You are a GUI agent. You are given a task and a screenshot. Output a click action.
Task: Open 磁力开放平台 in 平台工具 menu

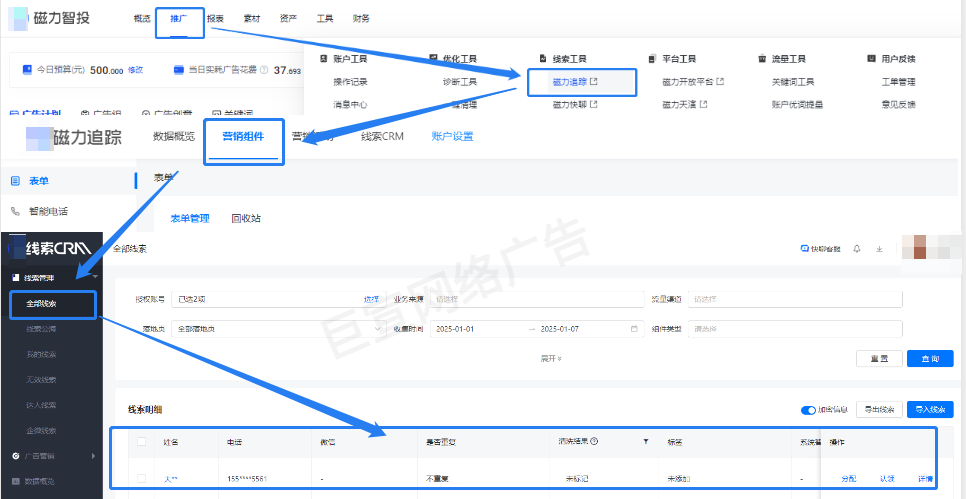click(x=692, y=82)
